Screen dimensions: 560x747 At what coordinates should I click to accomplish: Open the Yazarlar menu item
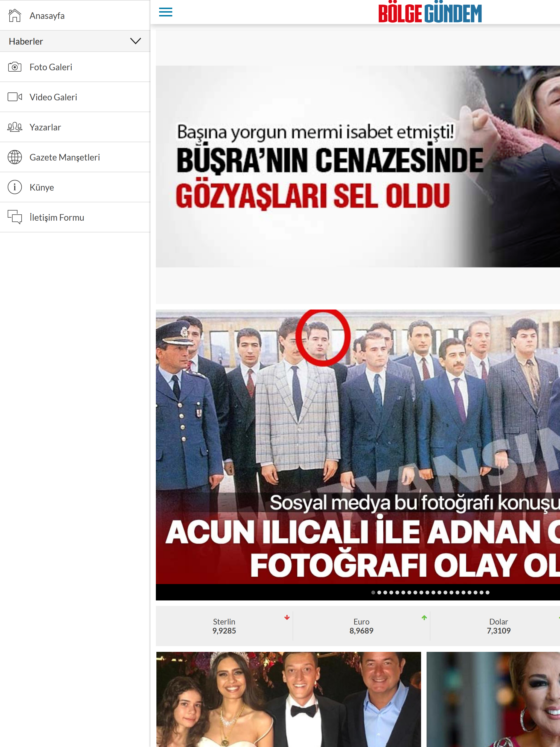pos(45,127)
